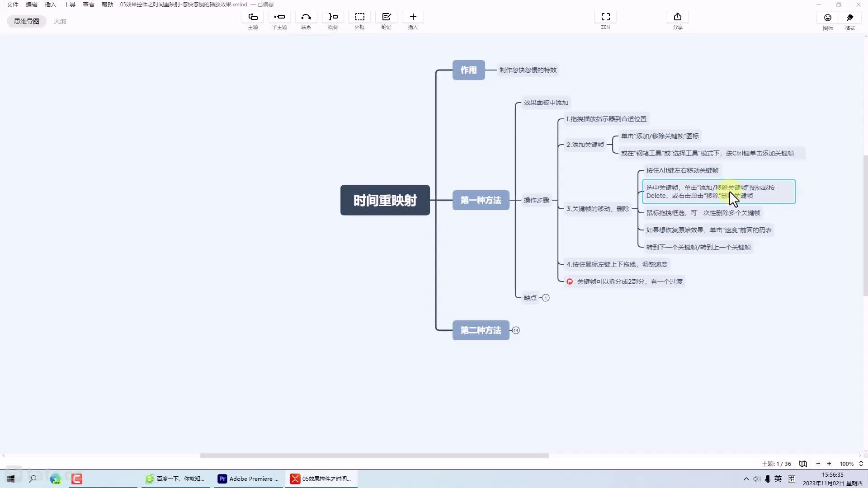Screen dimensions: 868x488
Task: Click the red marker on 关键帧可以拆分 node
Action: pyautogui.click(x=570, y=282)
